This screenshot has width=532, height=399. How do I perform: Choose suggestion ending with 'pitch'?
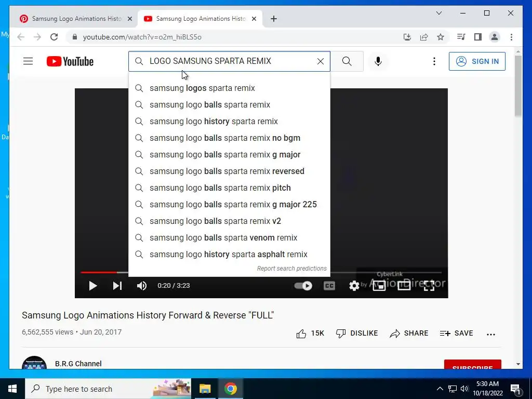point(229,188)
